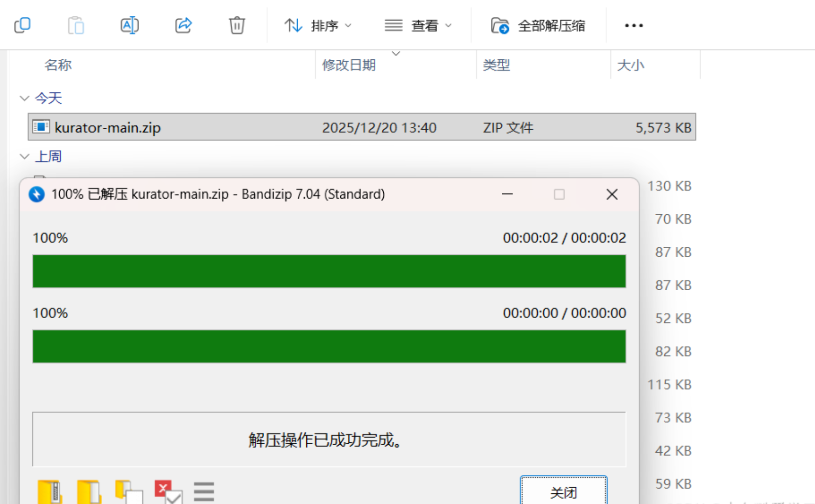The width and height of the screenshot is (815, 504).
Task: Open the Share icon in Explorer toolbar
Action: [x=183, y=25]
